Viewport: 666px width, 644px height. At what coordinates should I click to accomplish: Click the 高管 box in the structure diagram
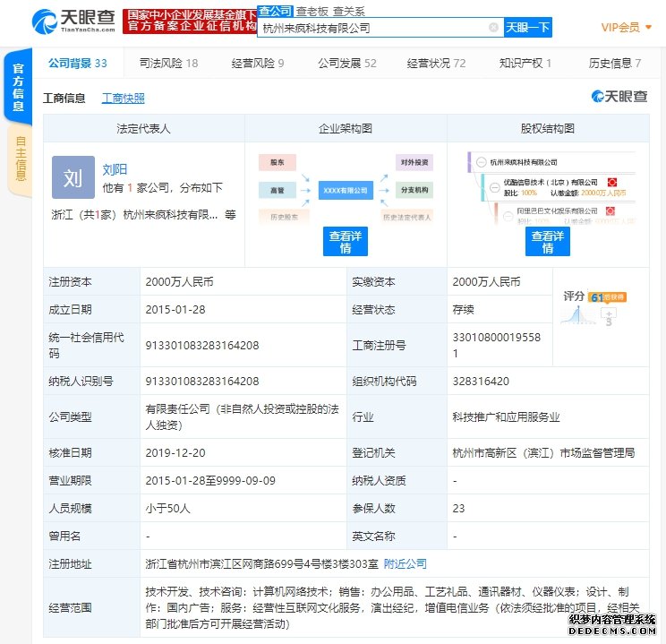point(277,190)
